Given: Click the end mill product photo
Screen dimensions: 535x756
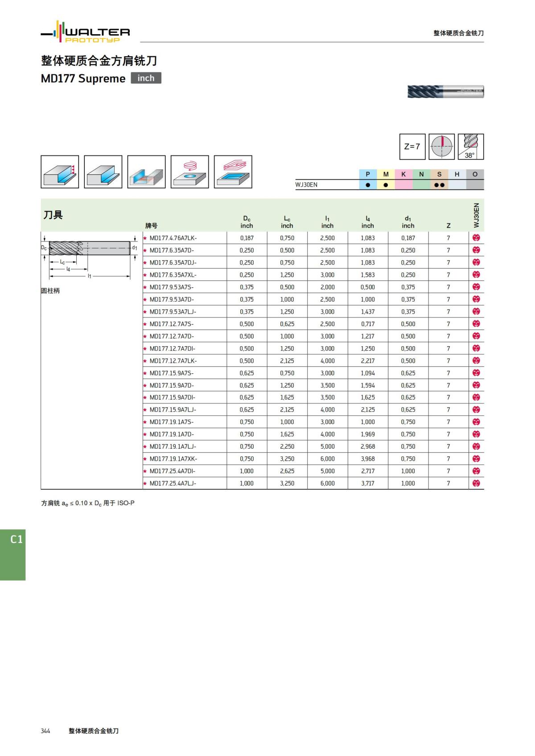Looking at the screenshot, I should [445, 91].
